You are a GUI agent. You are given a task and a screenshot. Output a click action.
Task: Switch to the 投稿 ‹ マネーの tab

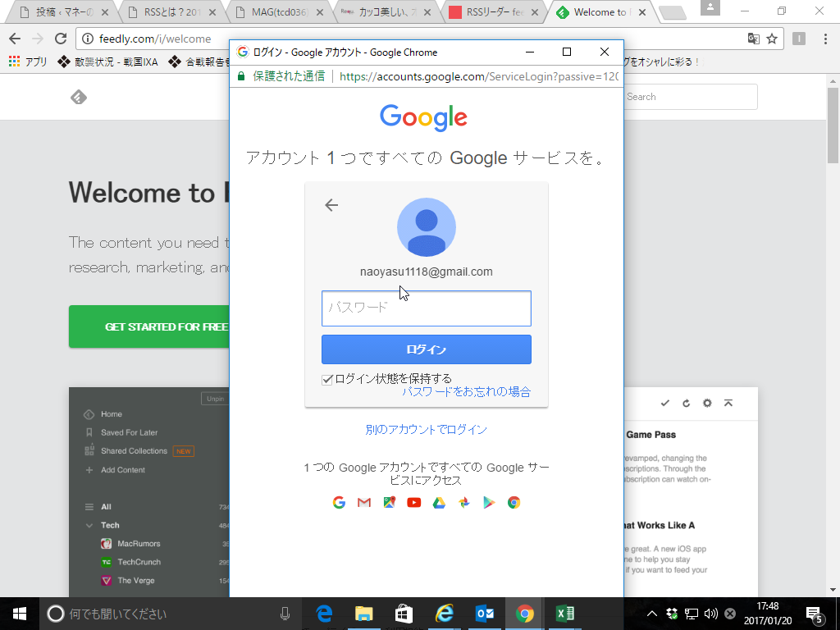point(65,12)
